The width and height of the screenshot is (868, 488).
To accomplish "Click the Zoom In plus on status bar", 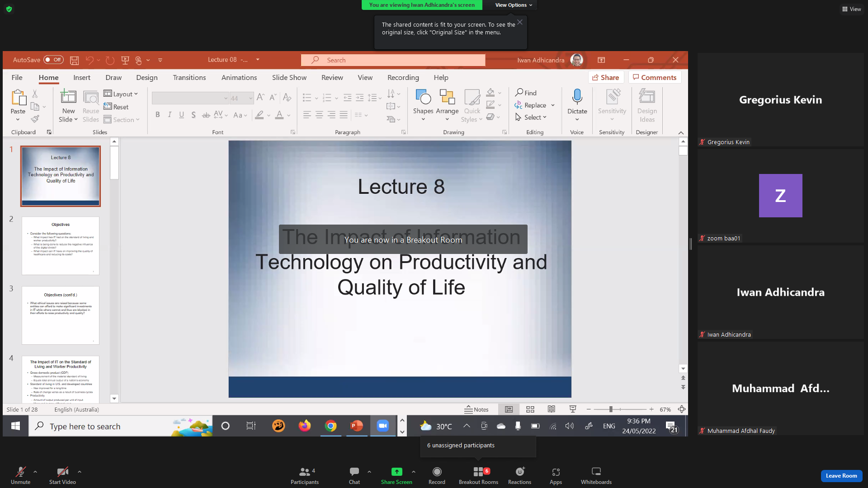I will coord(651,409).
